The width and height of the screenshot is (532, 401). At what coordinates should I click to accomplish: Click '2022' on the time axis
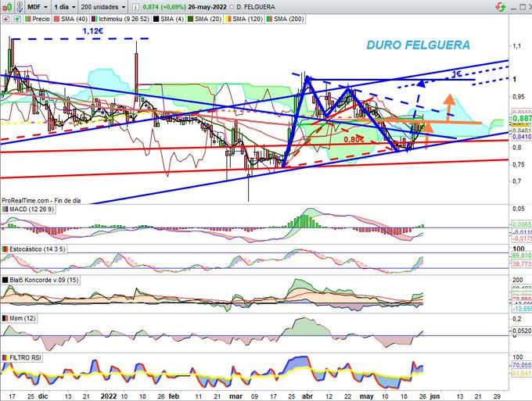tap(109, 396)
